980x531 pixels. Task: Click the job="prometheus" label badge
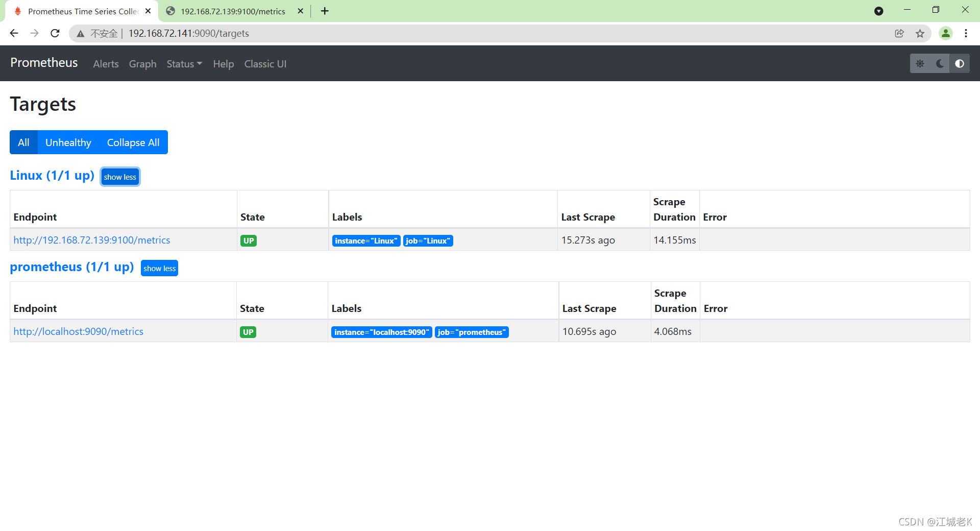pyautogui.click(x=472, y=332)
